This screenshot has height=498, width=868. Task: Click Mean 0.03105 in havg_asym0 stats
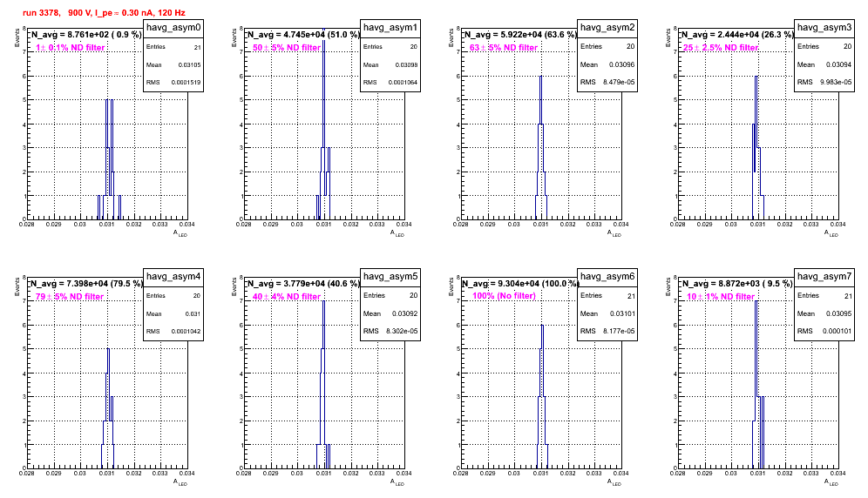(173, 64)
